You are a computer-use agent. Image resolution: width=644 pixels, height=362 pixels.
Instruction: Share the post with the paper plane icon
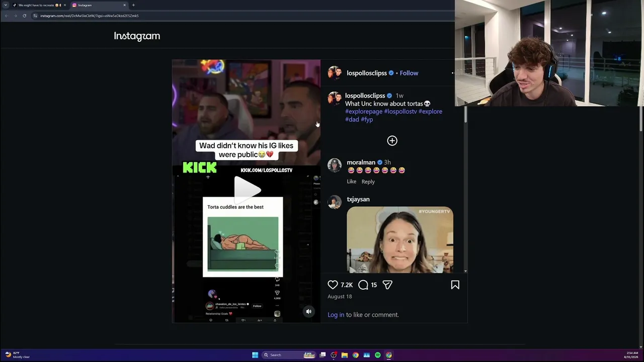tap(387, 285)
